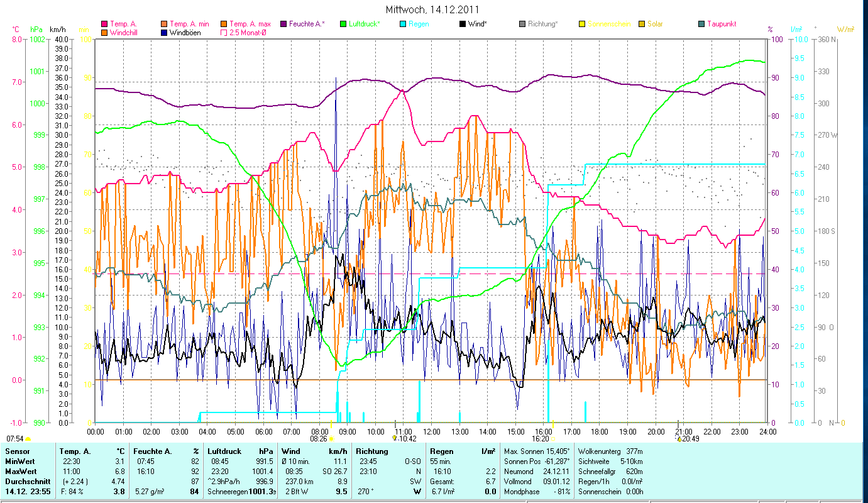This screenshot has height=503, width=868.
Task: Click the Schneeregen forecast text
Action: coord(228,492)
